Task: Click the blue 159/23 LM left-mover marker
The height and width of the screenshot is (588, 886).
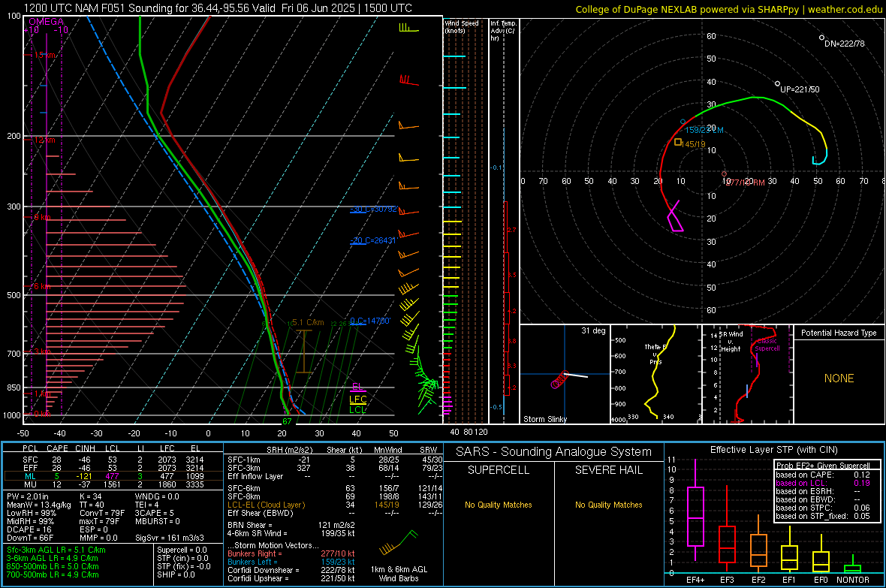Action: click(x=683, y=122)
